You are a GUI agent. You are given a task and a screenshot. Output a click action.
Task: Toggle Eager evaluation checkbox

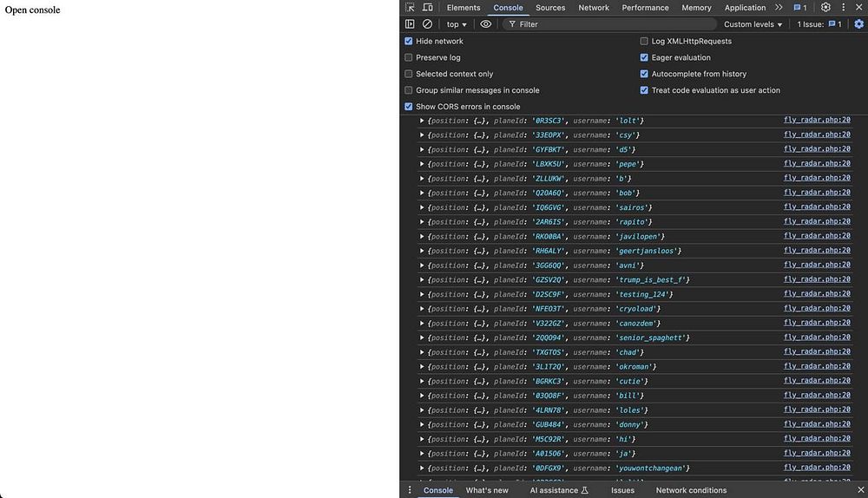644,57
